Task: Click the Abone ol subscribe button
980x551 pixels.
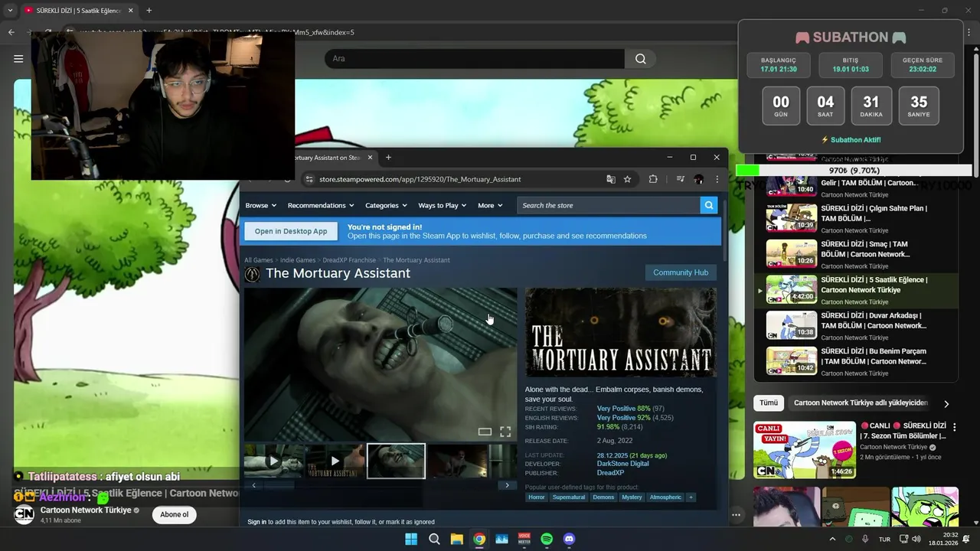Action: tap(174, 514)
